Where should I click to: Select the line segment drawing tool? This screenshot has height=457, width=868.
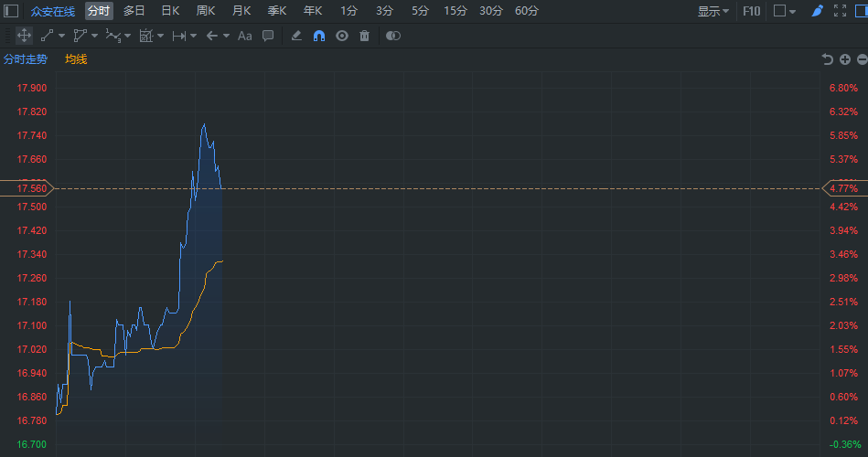pos(47,36)
